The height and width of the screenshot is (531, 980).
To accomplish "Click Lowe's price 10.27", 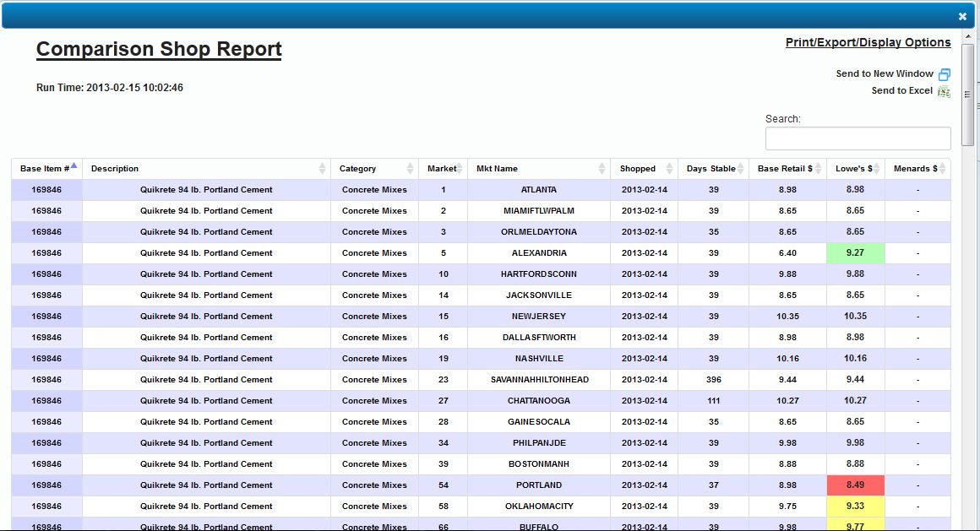I will [x=855, y=400].
